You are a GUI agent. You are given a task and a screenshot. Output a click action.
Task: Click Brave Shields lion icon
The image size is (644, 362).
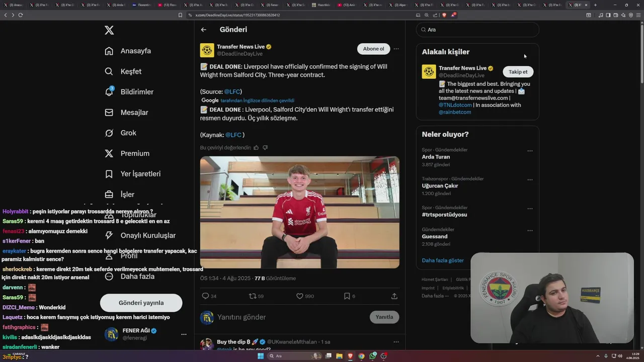point(444,15)
